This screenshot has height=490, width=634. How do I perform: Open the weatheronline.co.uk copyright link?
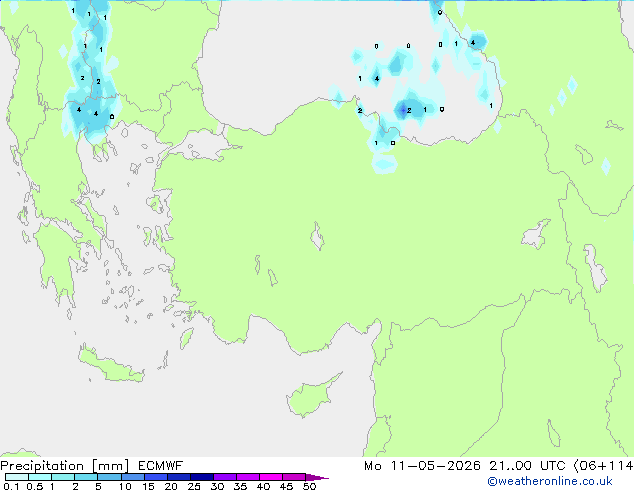pos(549,481)
